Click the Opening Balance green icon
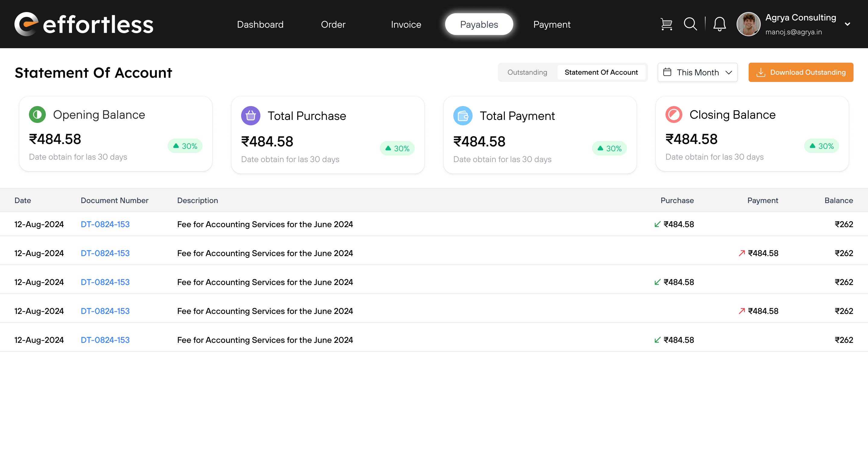This screenshot has width=868, height=470. [x=37, y=114]
